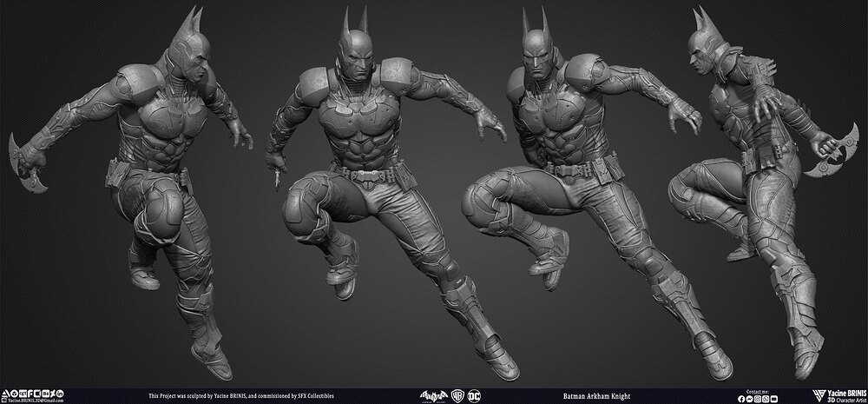Click the letter F logo icon
Screen dimensions: 868x404
(30, 394)
